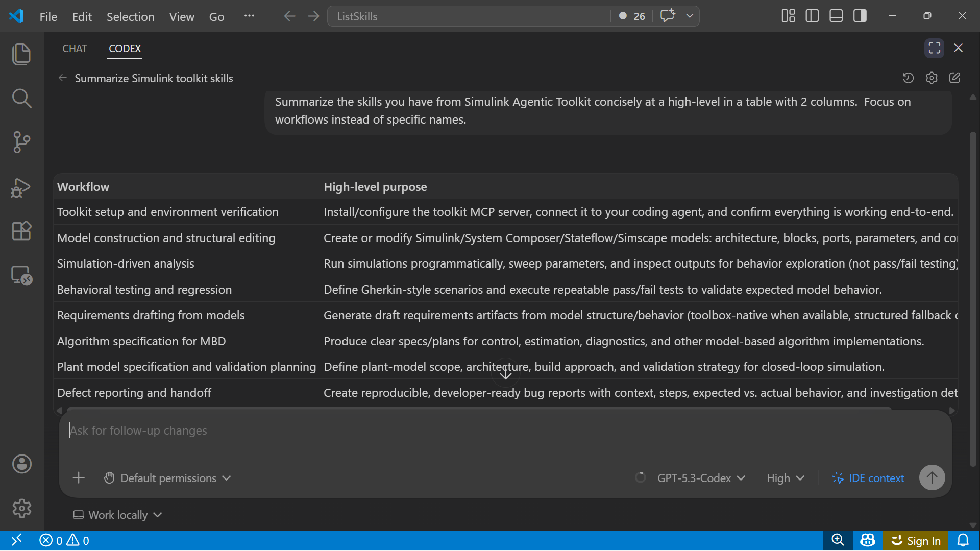Open the Run and Debug view
980x551 pixels.
pos(21,187)
